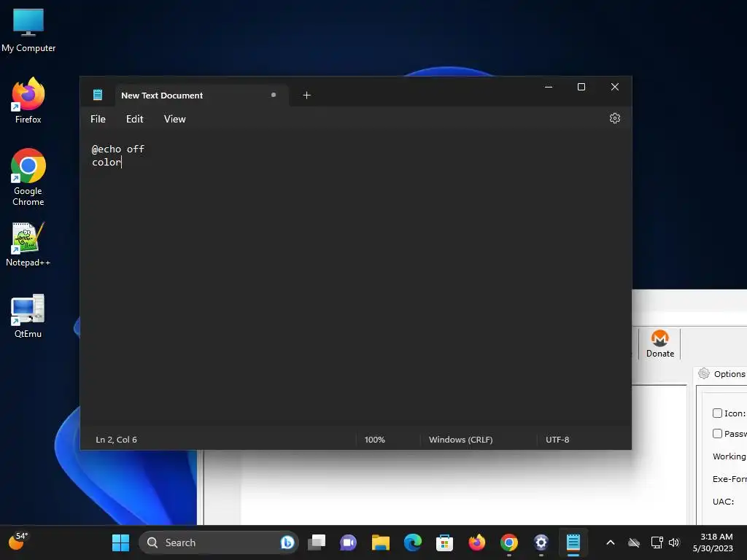Open Task View on taskbar

pos(317,542)
